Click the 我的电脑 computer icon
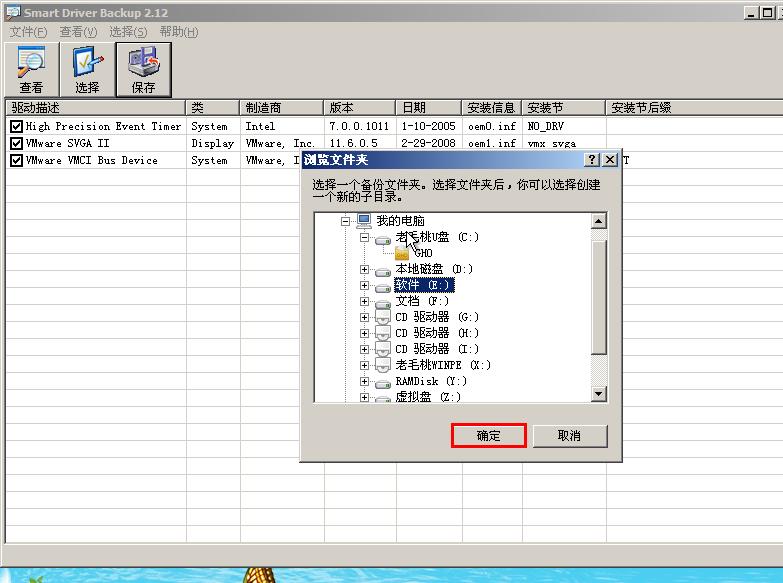 tap(364, 220)
